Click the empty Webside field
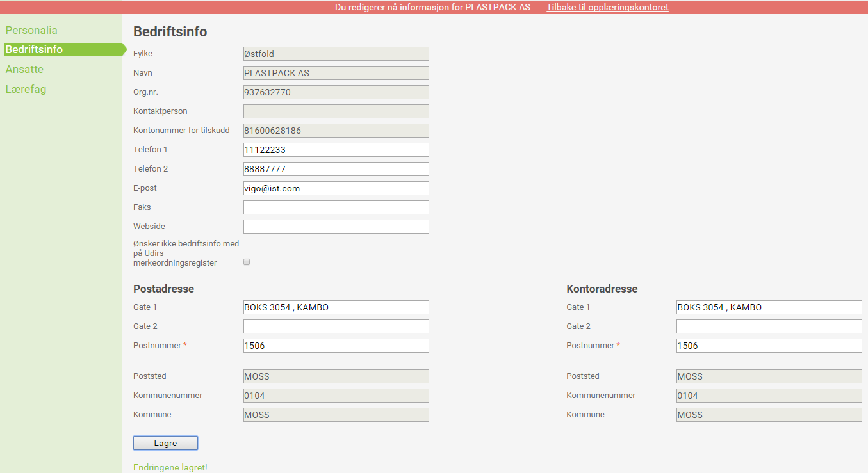Viewport: 868px width, 473px height. click(336, 227)
